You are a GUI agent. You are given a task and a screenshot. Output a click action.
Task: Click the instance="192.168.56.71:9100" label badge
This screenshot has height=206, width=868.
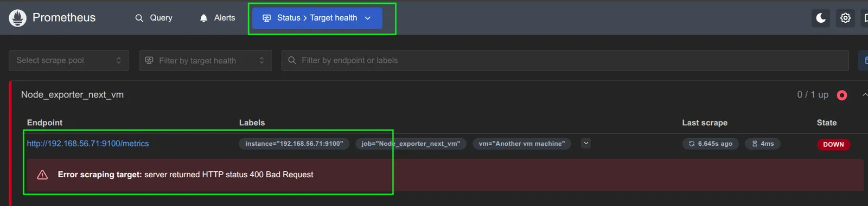(x=294, y=144)
